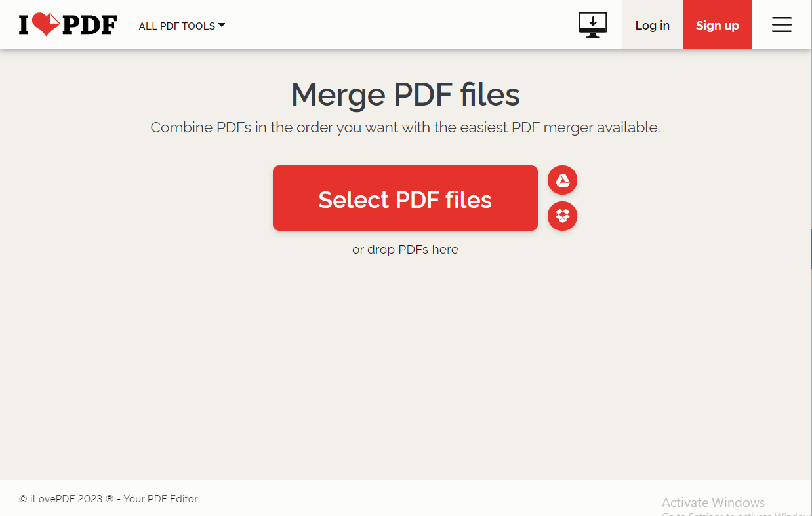
Task: Click the desktop app download icon
Action: point(592,24)
